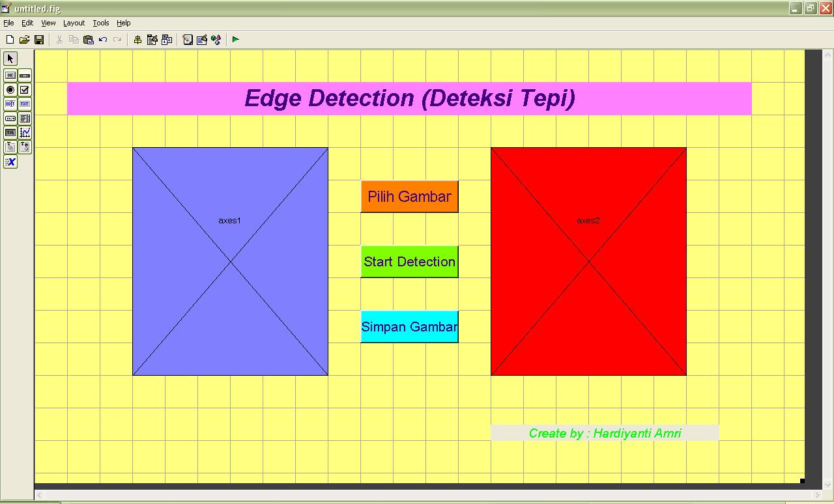
Task: Run the figure with the green arrow
Action: coord(235,39)
